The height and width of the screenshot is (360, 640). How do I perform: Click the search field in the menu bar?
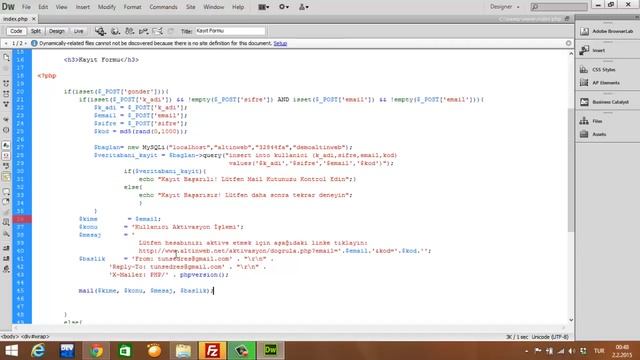point(559,7)
